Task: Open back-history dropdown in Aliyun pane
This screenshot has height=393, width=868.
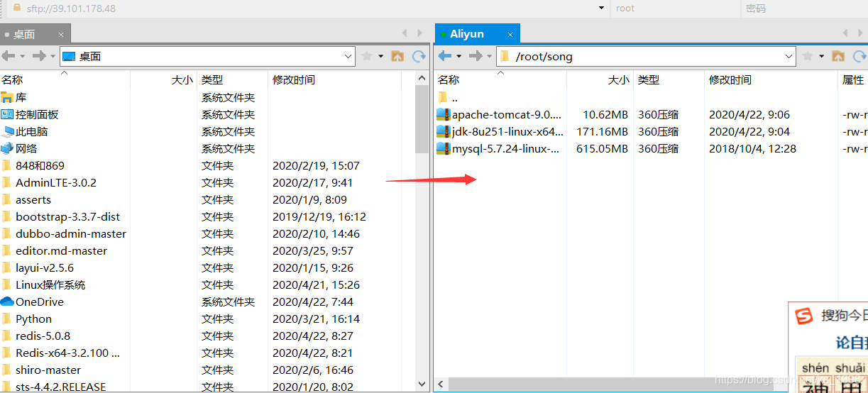Action: click(x=458, y=56)
